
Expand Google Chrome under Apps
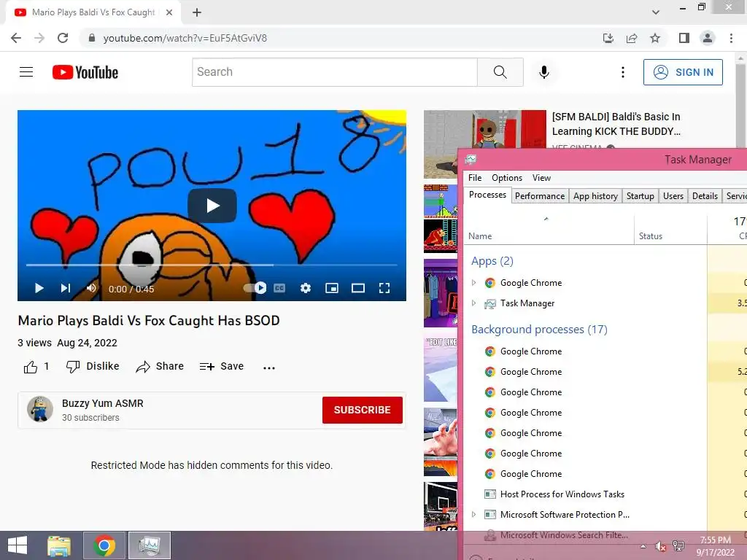(473, 283)
